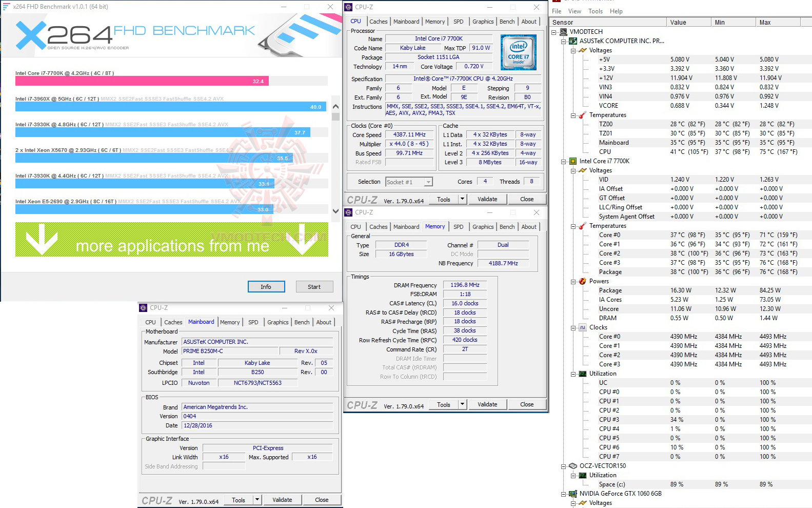Viewport: 812px width, 508px height.
Task: Switch to CPU tab in the Memory CPU-Z window
Action: (356, 227)
